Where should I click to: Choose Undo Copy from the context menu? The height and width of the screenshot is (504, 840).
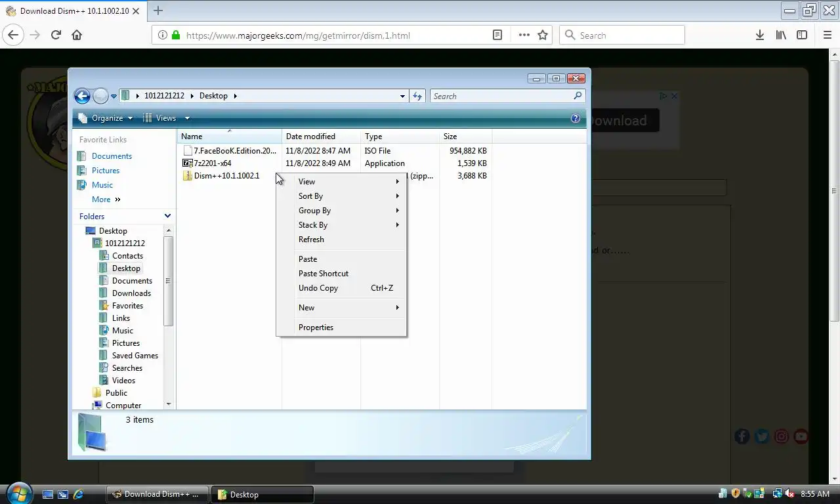pos(341,288)
